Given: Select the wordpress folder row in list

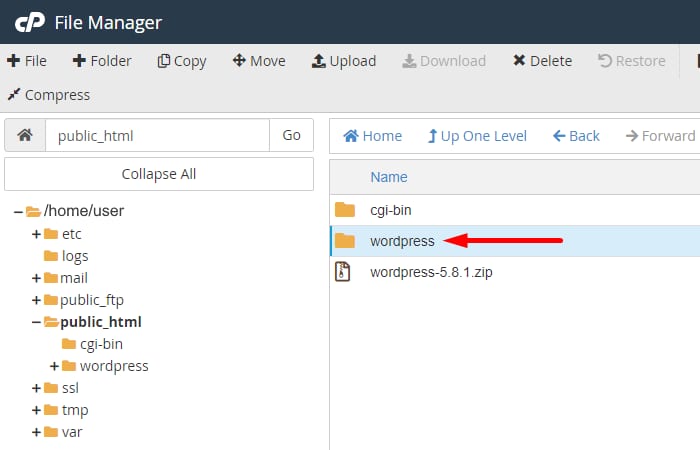Looking at the screenshot, I should 402,241.
